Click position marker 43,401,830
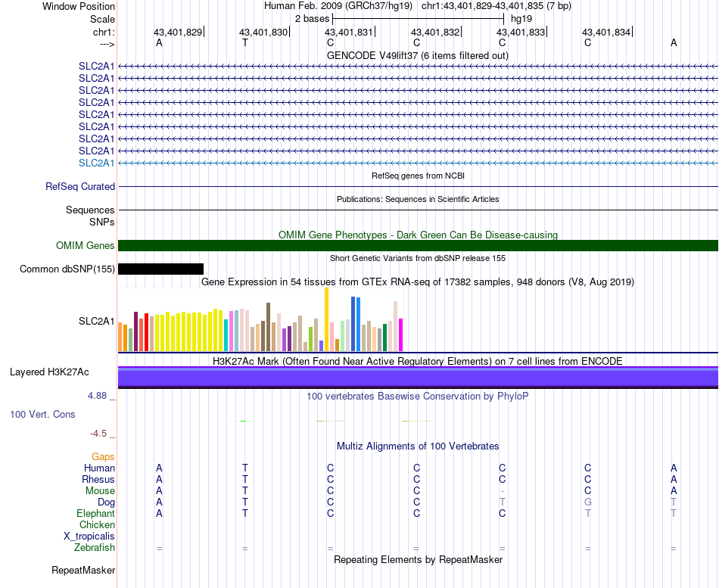719x588 pixels. point(263,32)
